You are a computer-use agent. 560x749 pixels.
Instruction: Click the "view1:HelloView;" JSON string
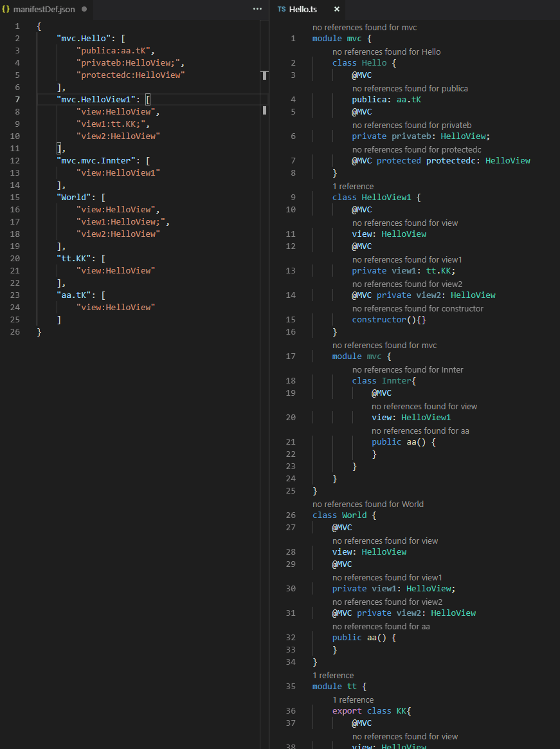(120, 222)
